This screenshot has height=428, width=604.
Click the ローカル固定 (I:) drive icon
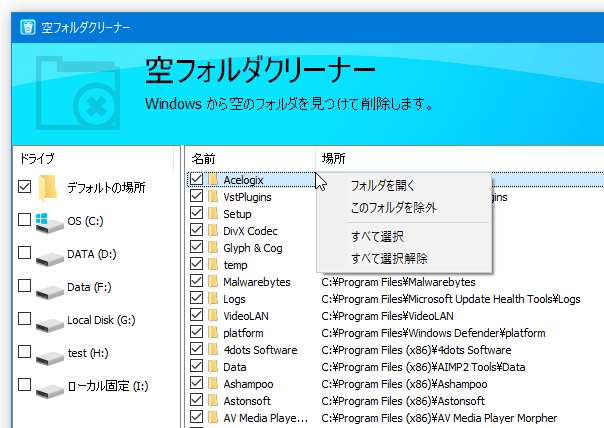pyautogui.click(x=49, y=391)
